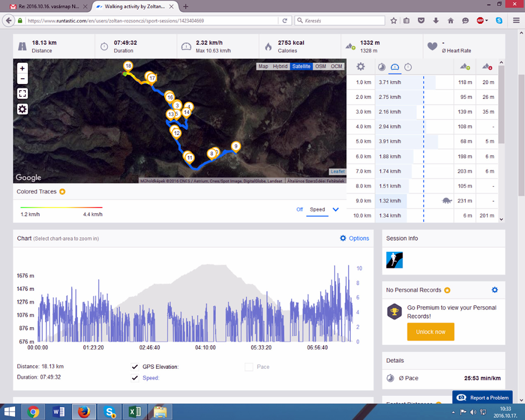Click the elevation loss column icon
Viewport: 525px width, 420px height.
[x=487, y=66]
